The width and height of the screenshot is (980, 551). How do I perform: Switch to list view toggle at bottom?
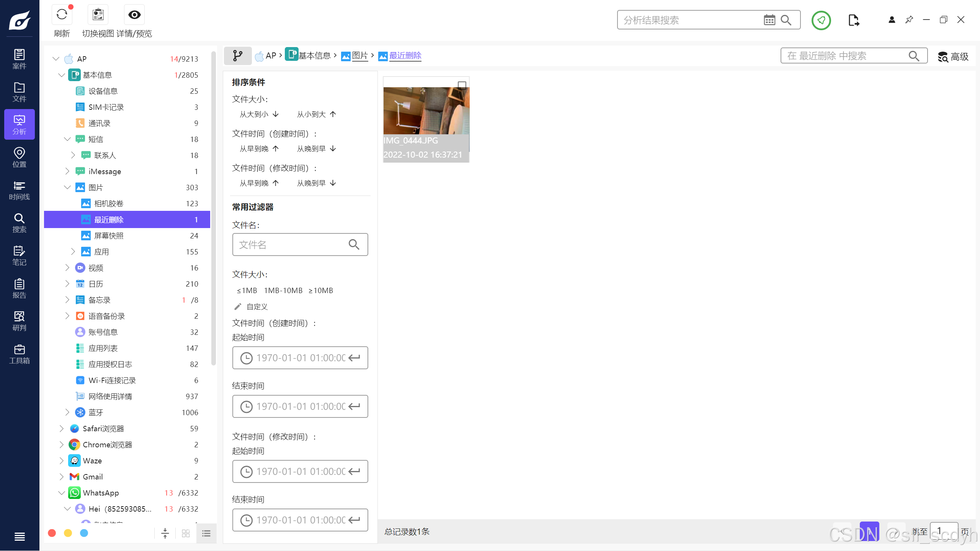pos(206,533)
